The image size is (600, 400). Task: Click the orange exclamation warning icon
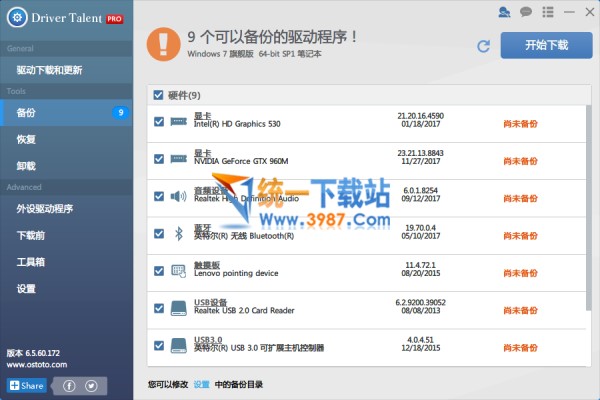164,44
